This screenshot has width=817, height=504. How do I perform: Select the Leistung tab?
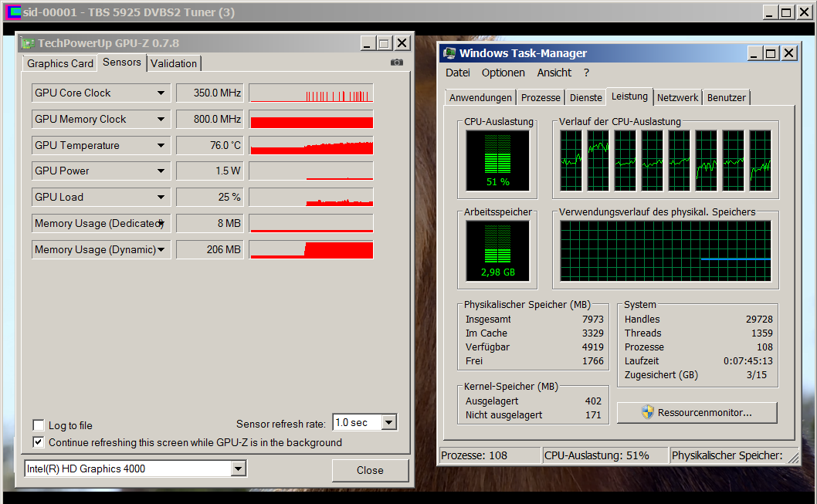click(629, 96)
